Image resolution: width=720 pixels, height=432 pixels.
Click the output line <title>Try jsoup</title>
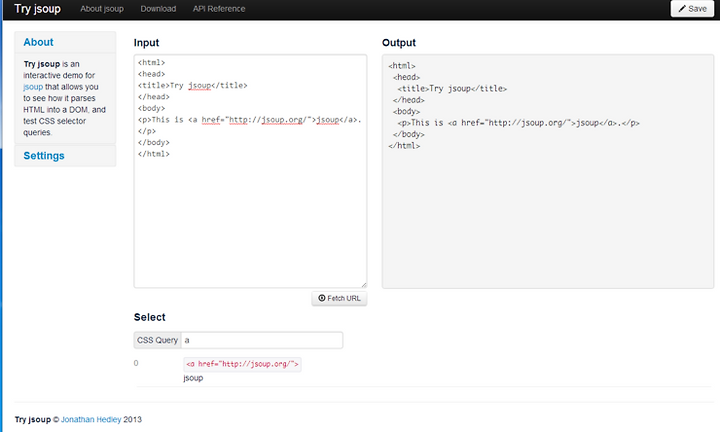coord(452,89)
